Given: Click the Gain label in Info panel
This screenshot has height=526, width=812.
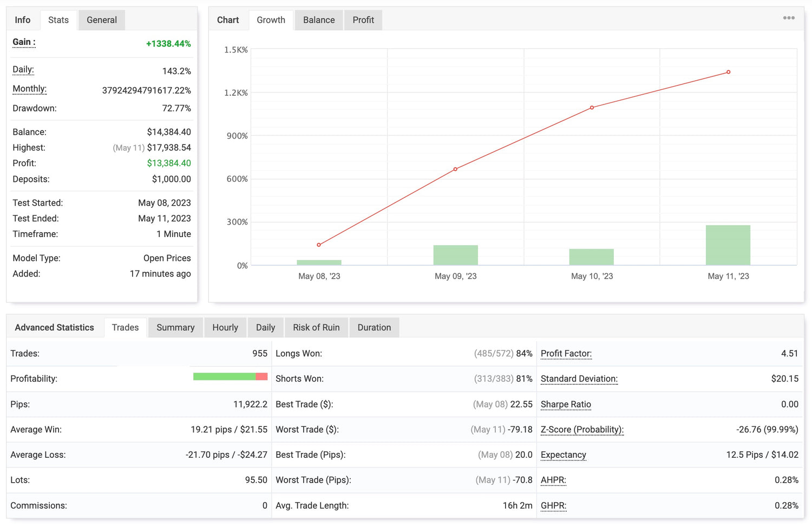Looking at the screenshot, I should click(x=24, y=42).
